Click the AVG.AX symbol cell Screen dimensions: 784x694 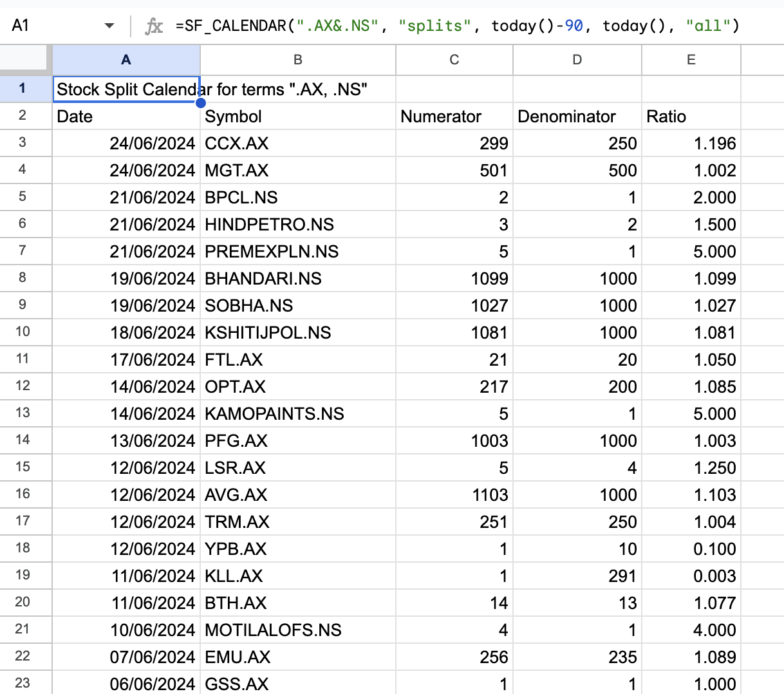click(x=298, y=495)
